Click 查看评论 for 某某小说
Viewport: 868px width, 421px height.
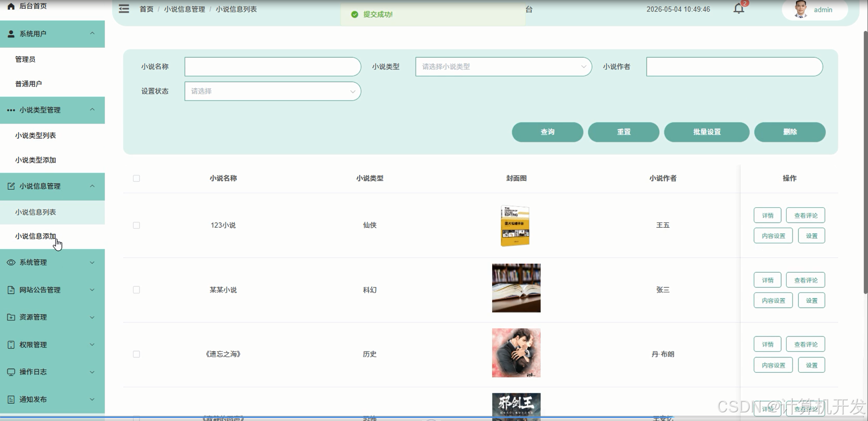point(806,280)
